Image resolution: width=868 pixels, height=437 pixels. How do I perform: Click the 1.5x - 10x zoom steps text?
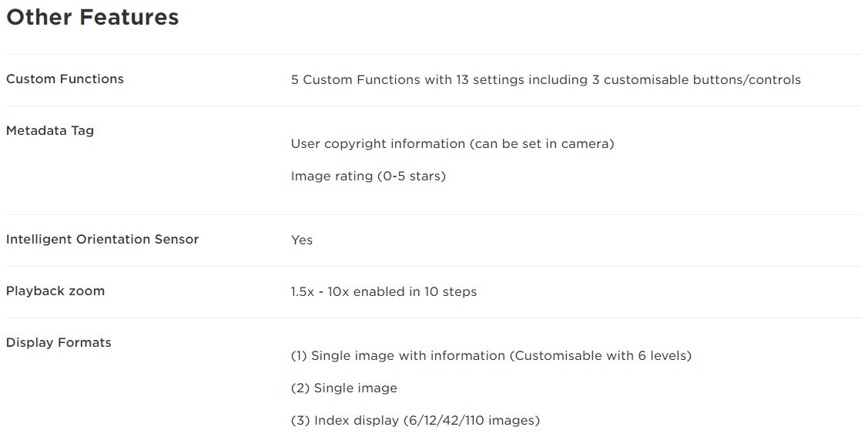point(384,292)
